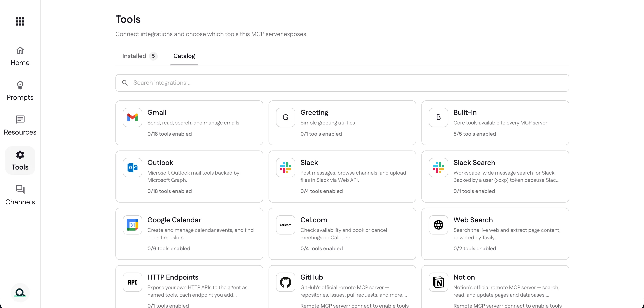Open Resources section icon
This screenshot has width=644, height=308.
(20, 120)
